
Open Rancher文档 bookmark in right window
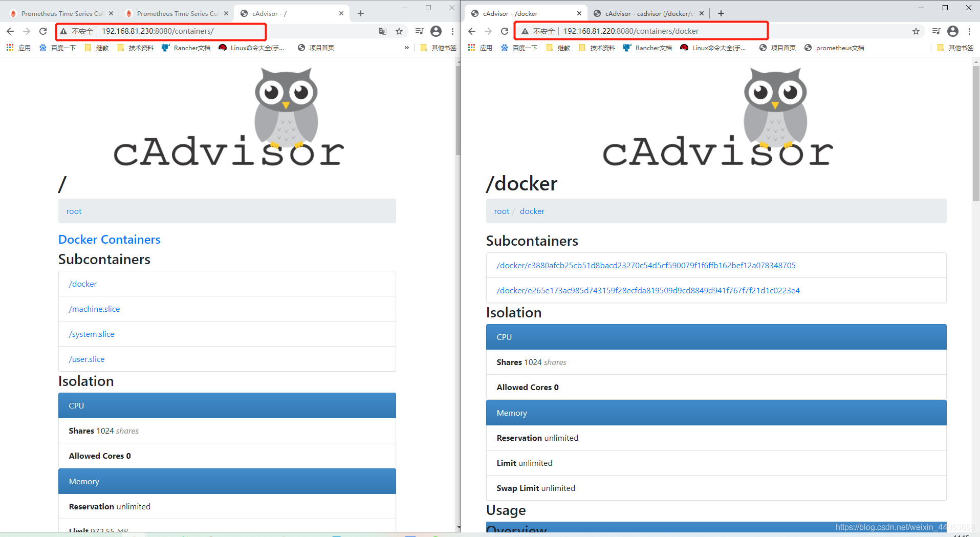coord(647,48)
